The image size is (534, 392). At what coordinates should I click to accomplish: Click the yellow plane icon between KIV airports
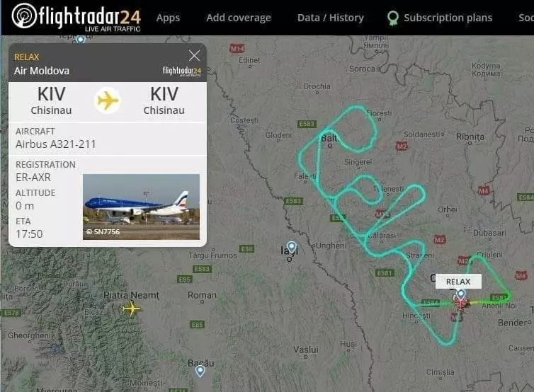(107, 100)
